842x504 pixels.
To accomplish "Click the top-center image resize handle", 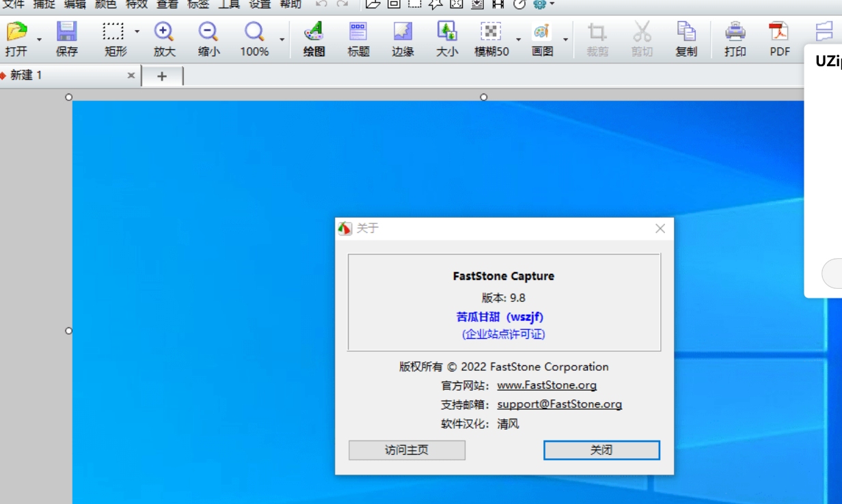I will [484, 97].
